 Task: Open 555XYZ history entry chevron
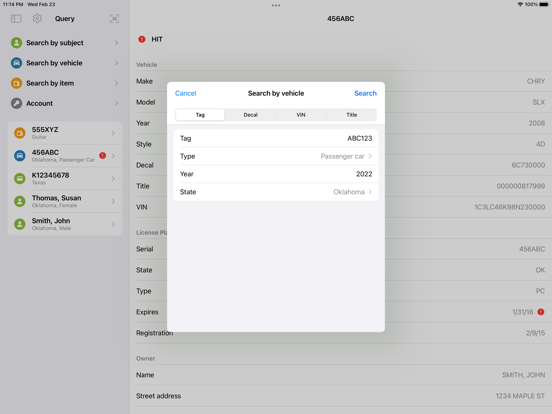point(113,133)
